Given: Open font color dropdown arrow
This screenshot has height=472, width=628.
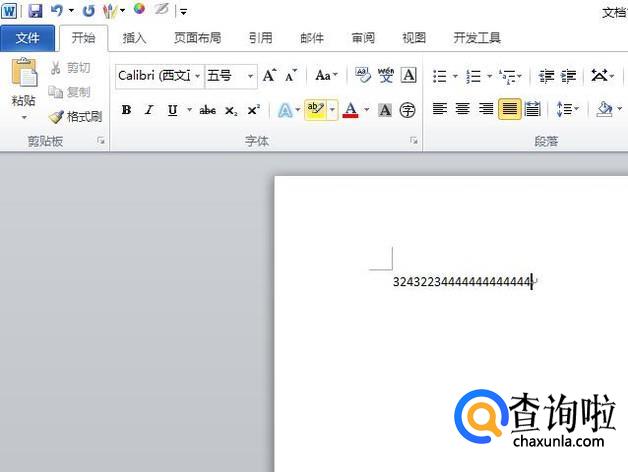Looking at the screenshot, I should pos(366,109).
